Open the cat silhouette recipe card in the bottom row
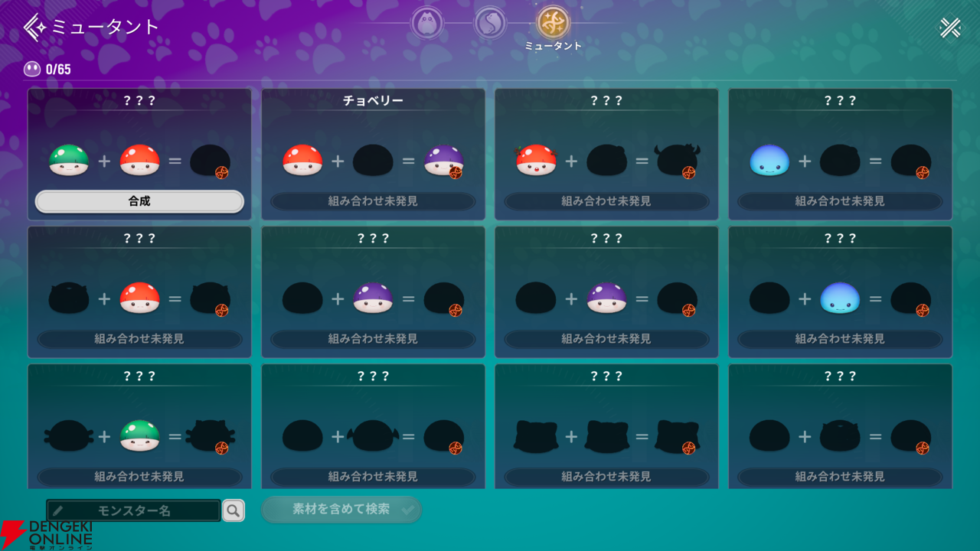 (x=606, y=425)
